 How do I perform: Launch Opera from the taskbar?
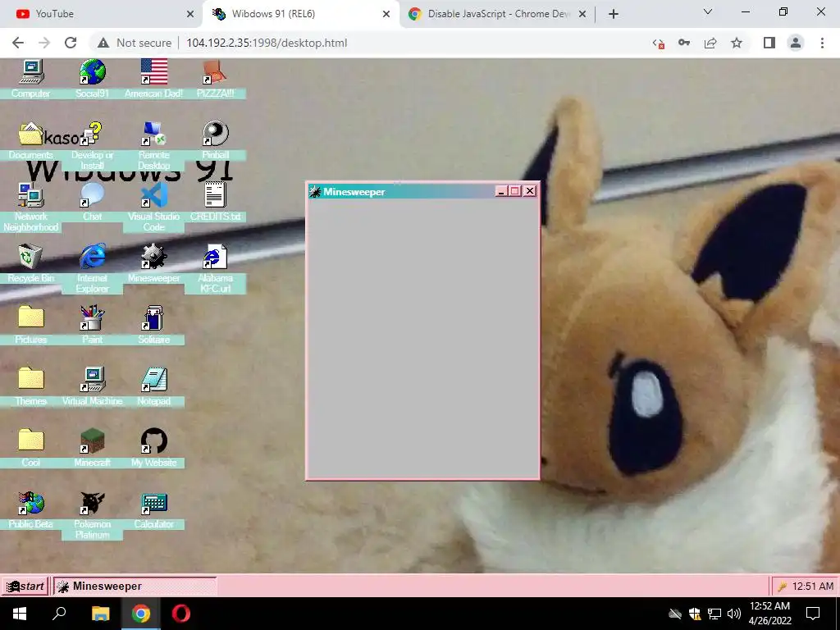(181, 614)
